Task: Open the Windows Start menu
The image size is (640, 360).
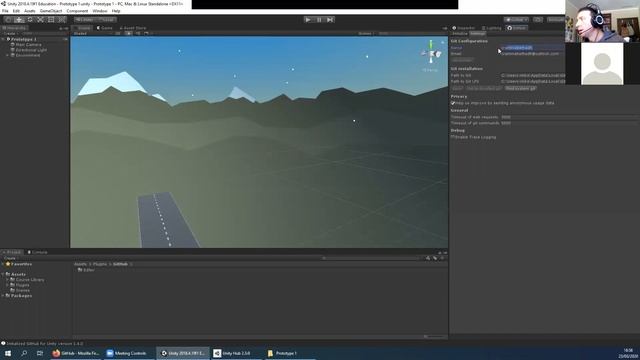Action: (x=7, y=353)
